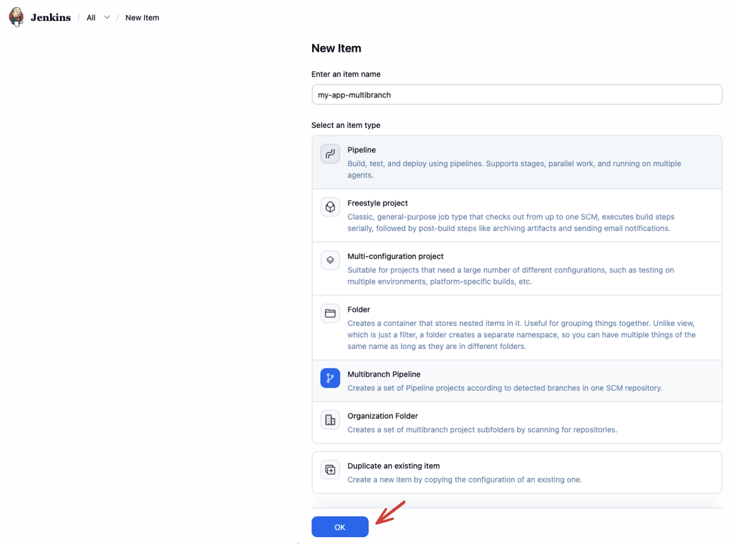Focus the item name input field

pyautogui.click(x=517, y=95)
